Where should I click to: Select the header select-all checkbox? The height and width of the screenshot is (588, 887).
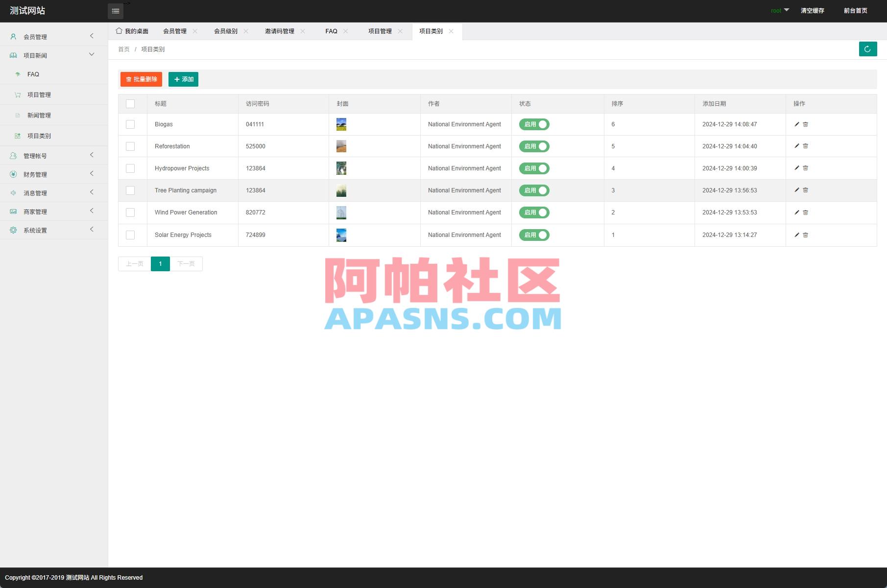[130, 103]
